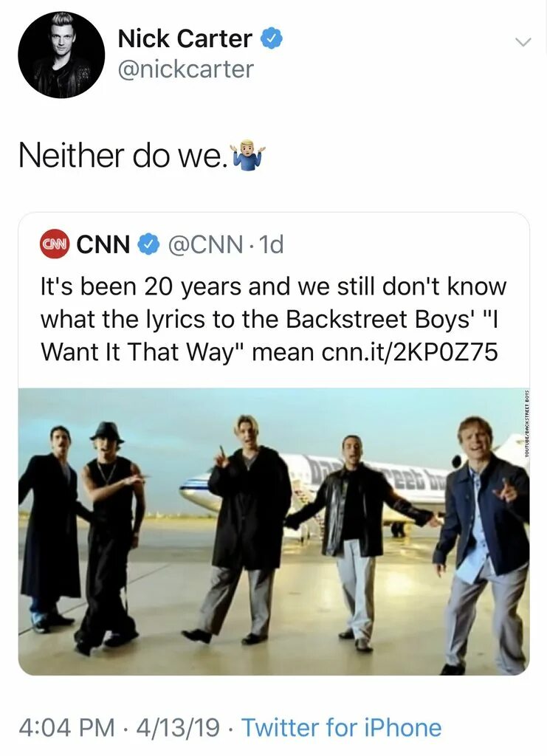The height and width of the screenshot is (756, 547).
Task: Click the CNN account name
Action: click(103, 244)
